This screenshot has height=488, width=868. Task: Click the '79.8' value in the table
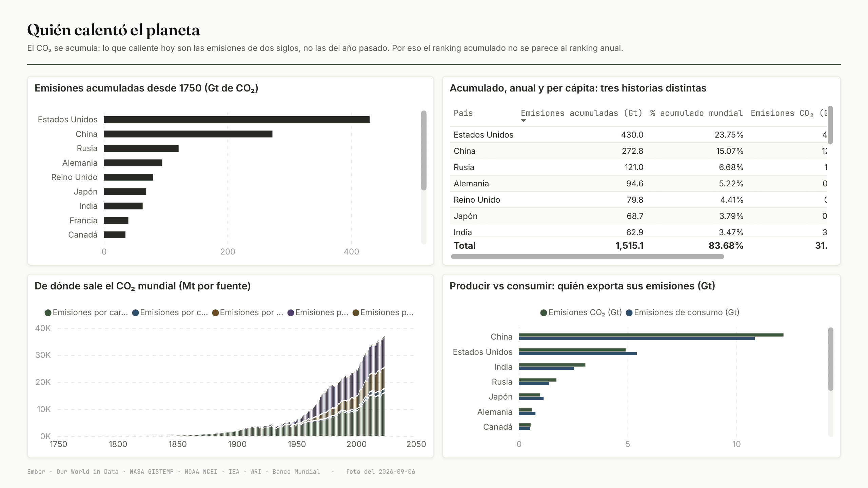click(x=635, y=200)
